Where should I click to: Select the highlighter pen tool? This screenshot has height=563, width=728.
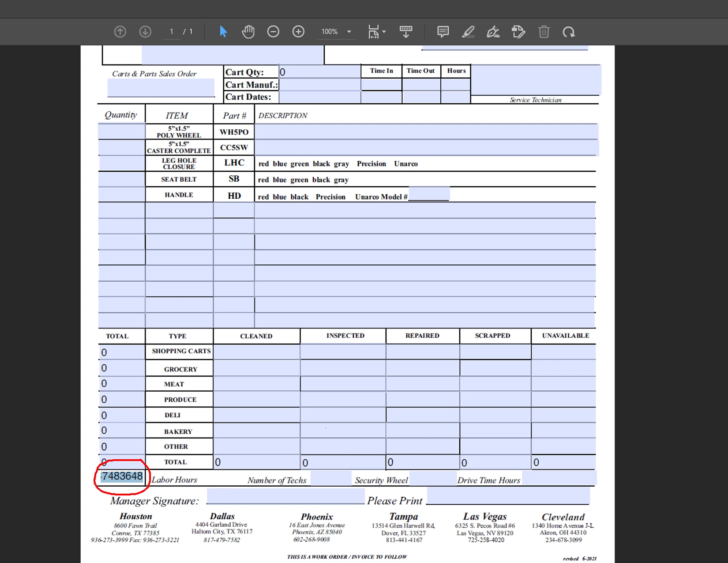[468, 32]
